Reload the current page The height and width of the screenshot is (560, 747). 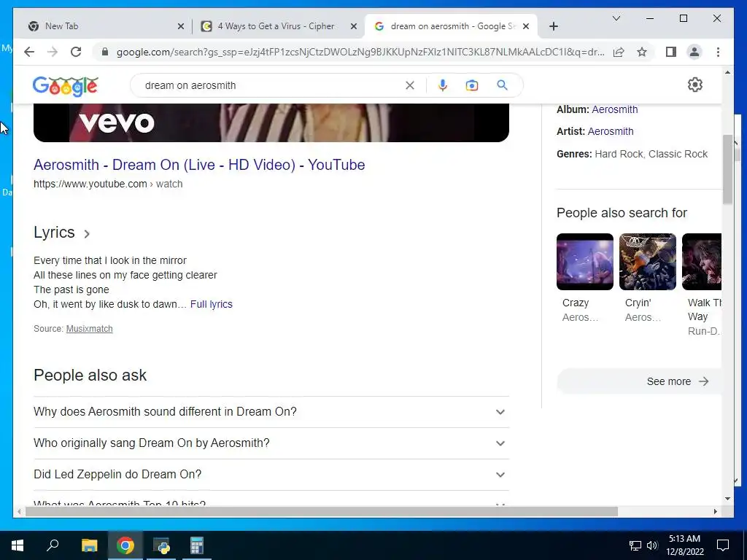76,52
